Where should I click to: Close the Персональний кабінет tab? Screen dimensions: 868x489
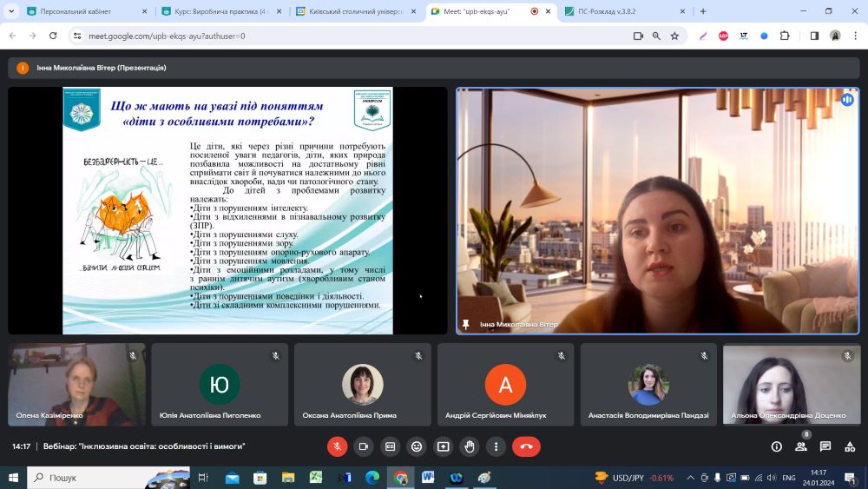(x=144, y=11)
